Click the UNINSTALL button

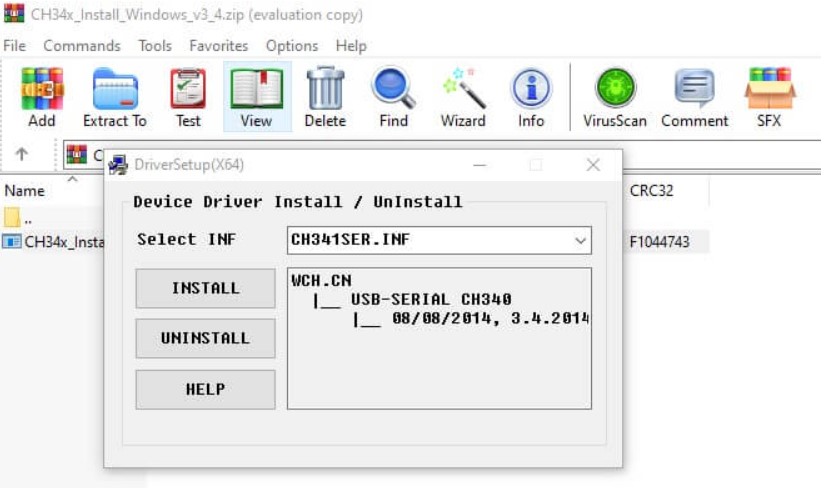coord(205,338)
